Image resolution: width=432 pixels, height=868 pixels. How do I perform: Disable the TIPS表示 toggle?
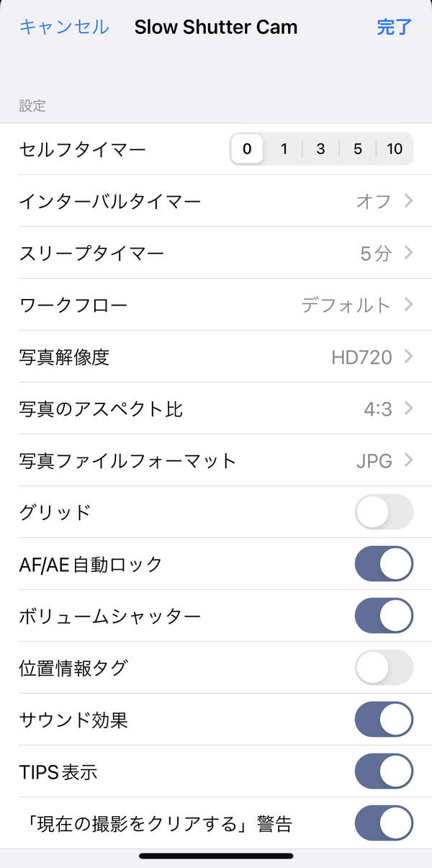click(x=384, y=771)
